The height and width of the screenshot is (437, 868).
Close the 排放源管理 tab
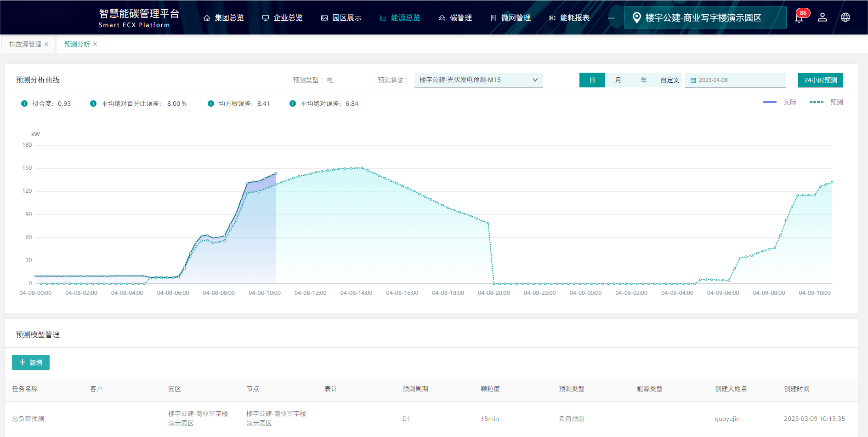[x=46, y=44]
